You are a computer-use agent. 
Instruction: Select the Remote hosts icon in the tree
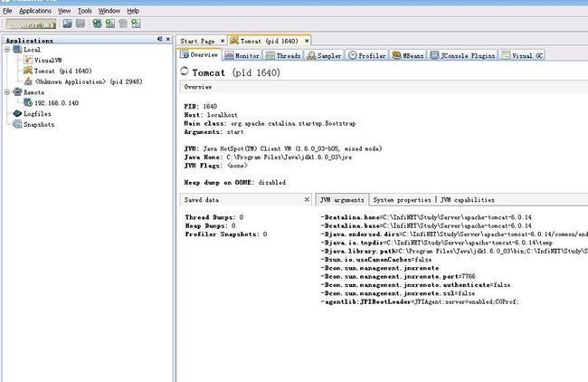tap(17, 92)
